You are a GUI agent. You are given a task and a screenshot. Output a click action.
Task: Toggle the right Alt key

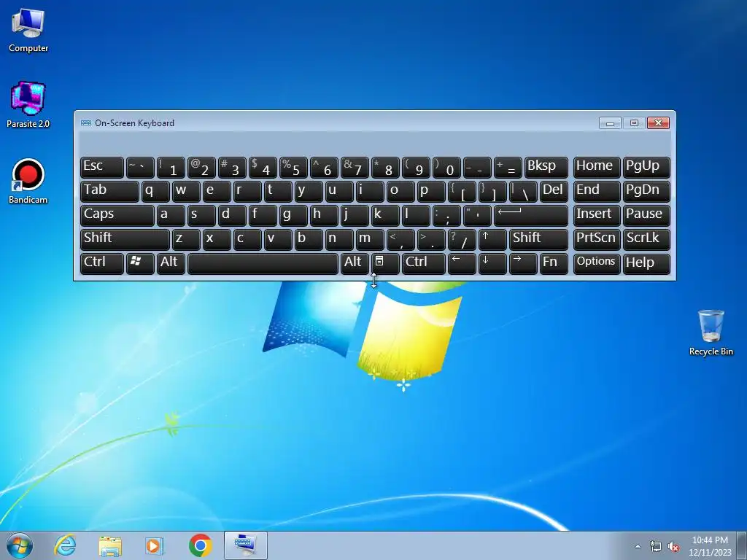tap(355, 264)
